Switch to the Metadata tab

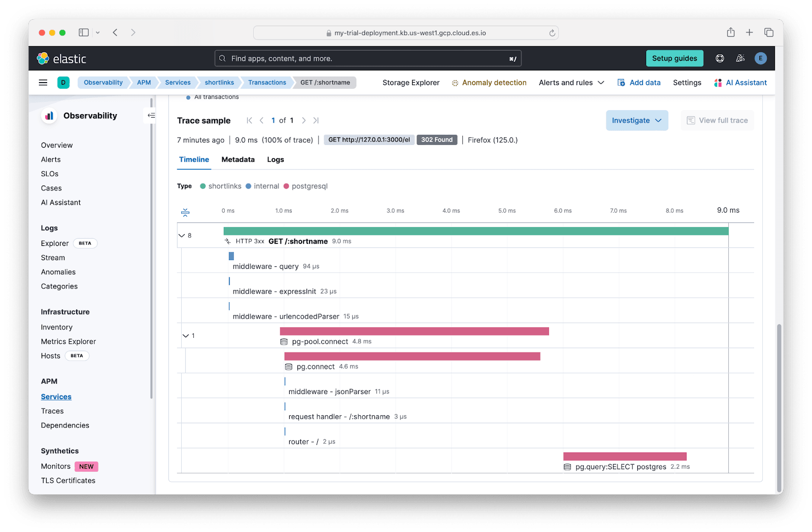click(238, 160)
